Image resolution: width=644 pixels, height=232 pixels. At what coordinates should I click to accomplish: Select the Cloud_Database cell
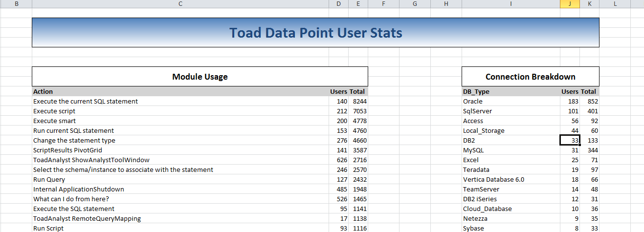pos(511,209)
